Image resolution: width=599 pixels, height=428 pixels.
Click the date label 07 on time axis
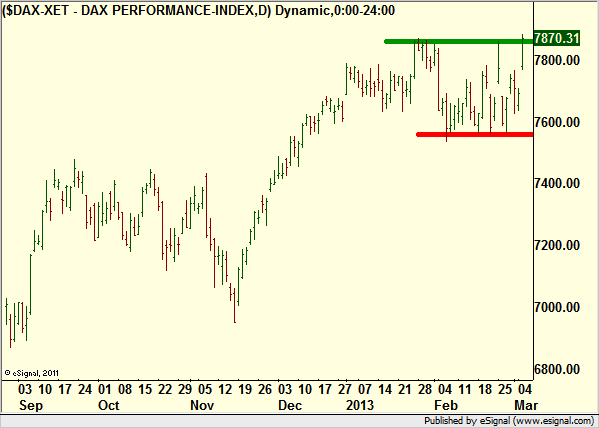365,390
